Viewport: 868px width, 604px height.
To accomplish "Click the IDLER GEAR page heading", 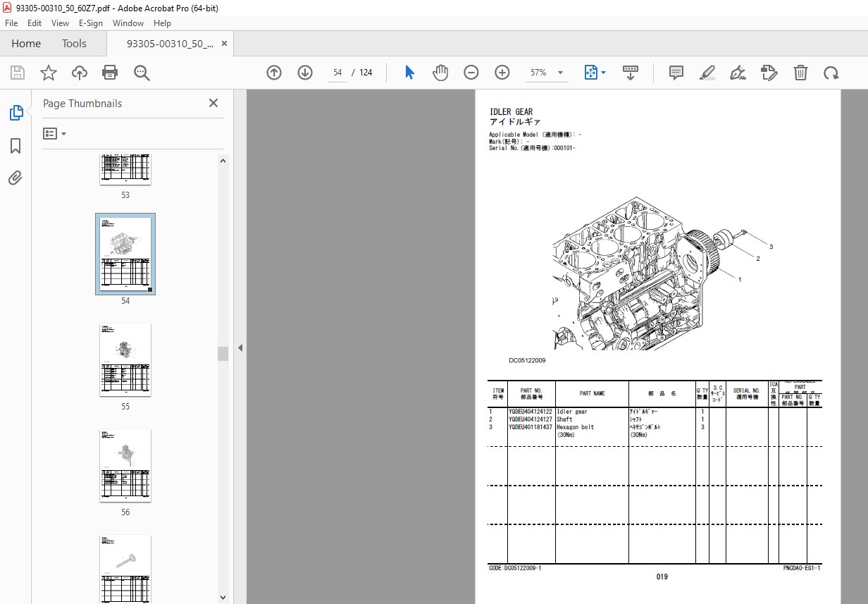I will click(x=511, y=112).
